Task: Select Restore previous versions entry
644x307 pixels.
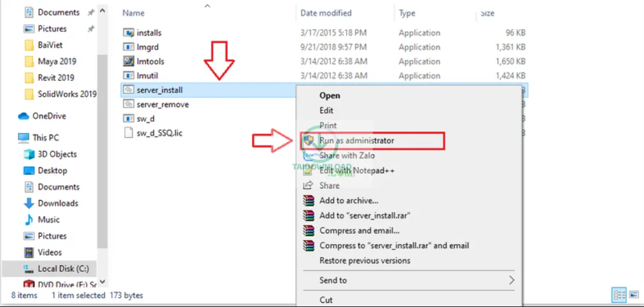Action: 365,261
